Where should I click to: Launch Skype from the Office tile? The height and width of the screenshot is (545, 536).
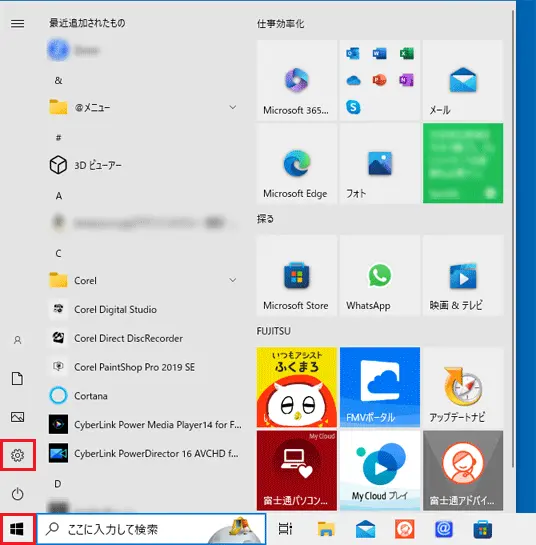(353, 107)
